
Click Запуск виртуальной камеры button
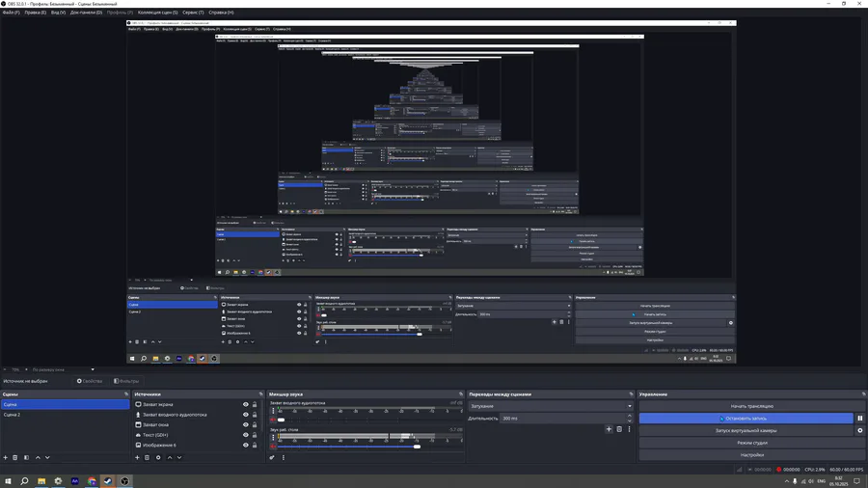point(746,430)
